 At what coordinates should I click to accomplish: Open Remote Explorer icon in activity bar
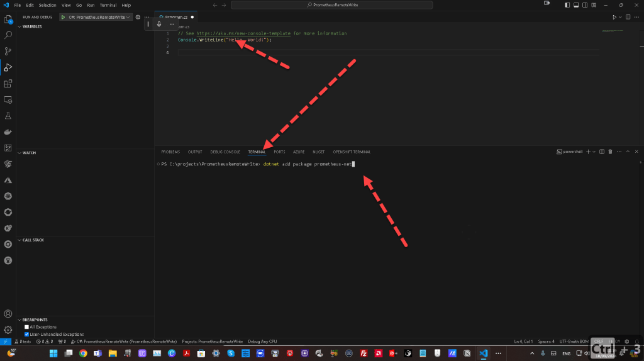point(8,100)
